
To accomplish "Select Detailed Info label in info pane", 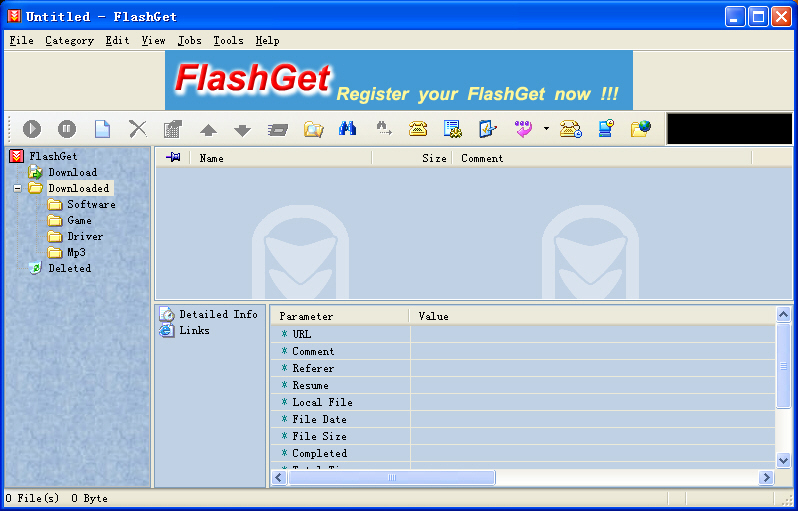I will (218, 314).
